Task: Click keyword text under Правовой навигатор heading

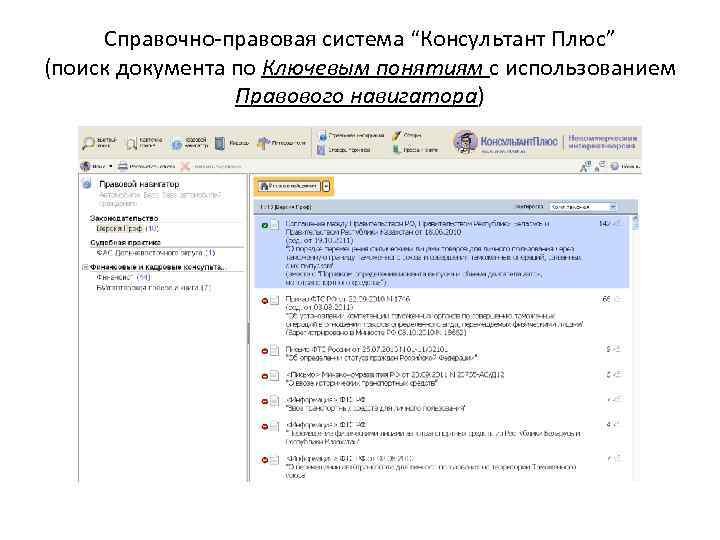Action: [161, 199]
